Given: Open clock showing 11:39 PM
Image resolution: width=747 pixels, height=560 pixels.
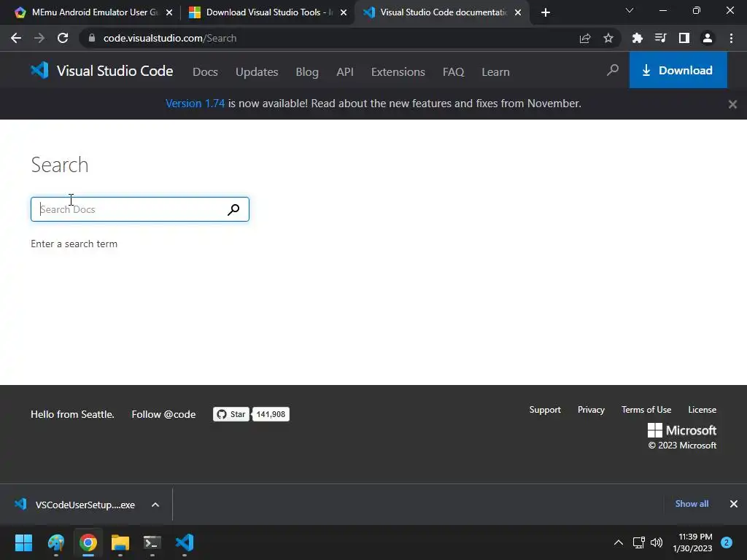Looking at the screenshot, I should (693, 542).
